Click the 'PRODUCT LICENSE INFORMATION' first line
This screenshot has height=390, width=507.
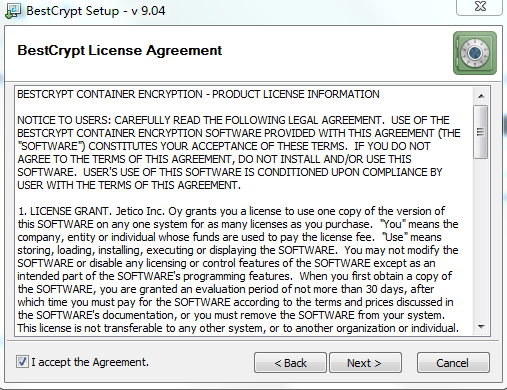click(198, 94)
